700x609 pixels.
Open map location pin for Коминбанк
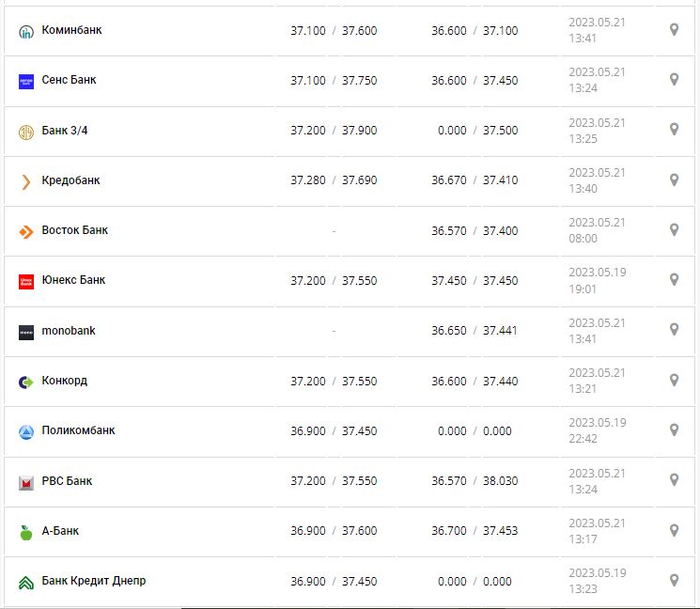coord(674,30)
